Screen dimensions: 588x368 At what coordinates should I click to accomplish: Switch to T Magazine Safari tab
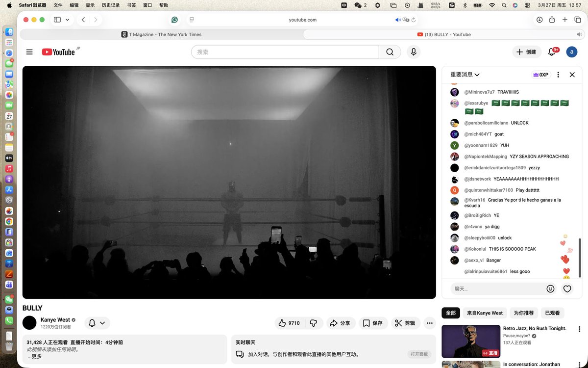(x=161, y=34)
